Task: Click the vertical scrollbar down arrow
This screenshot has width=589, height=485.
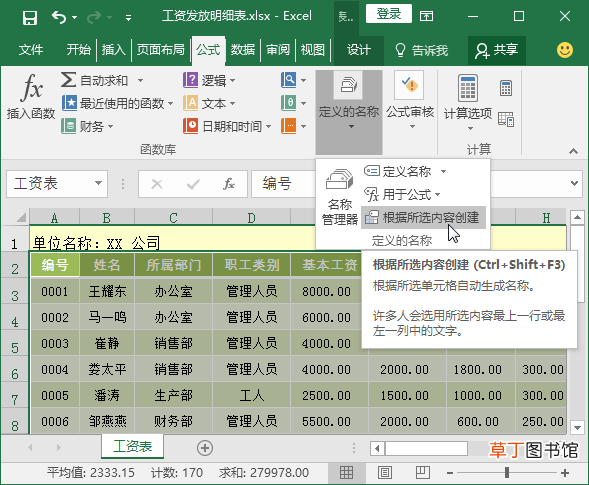Action: (577, 427)
